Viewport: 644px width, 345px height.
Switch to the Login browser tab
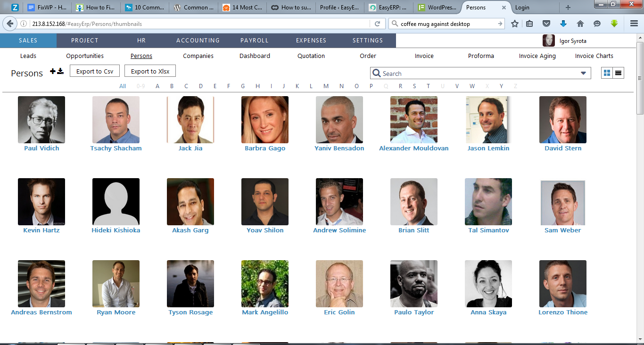[x=535, y=8]
